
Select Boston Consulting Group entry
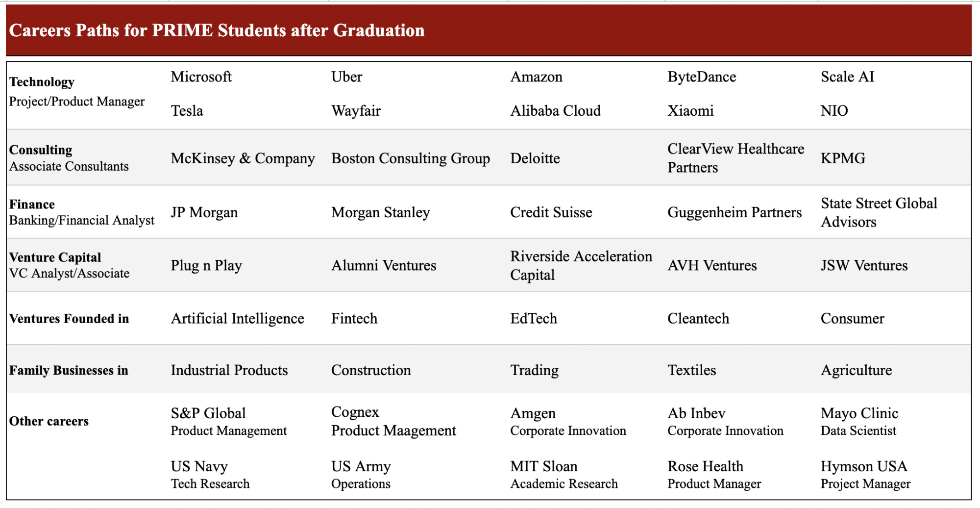point(410,158)
